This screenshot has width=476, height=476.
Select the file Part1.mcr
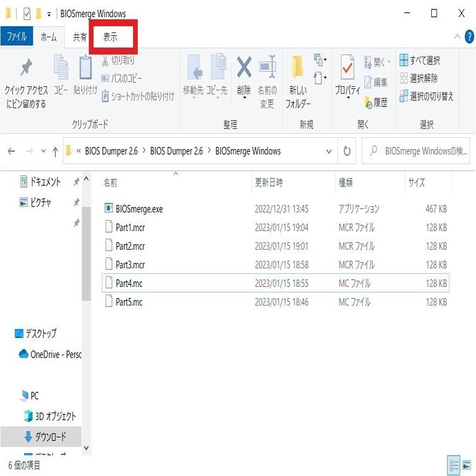coord(275,228)
